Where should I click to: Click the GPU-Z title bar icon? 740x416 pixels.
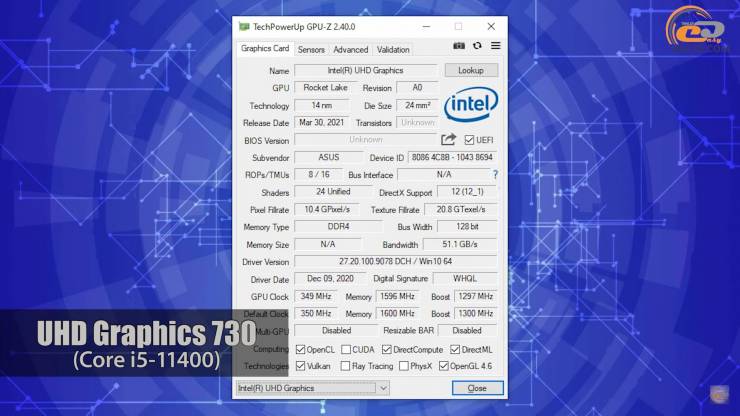[244, 27]
